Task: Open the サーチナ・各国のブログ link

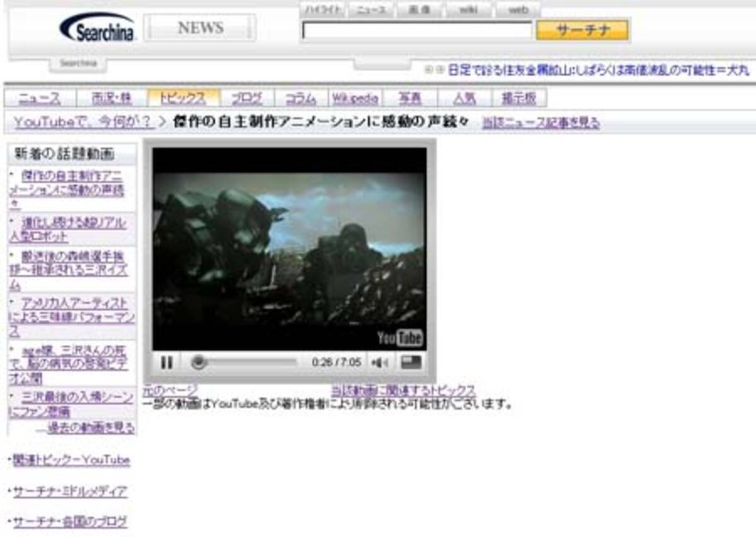Action: 70,522
